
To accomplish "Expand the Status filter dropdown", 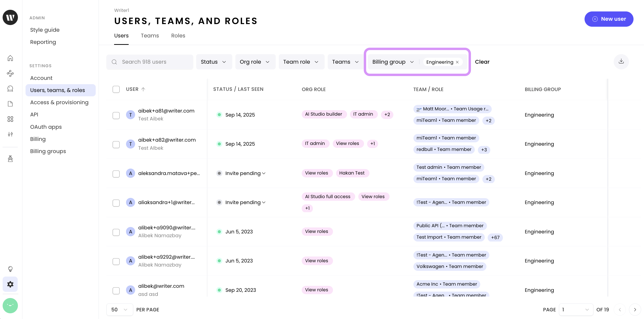I will point(214,62).
